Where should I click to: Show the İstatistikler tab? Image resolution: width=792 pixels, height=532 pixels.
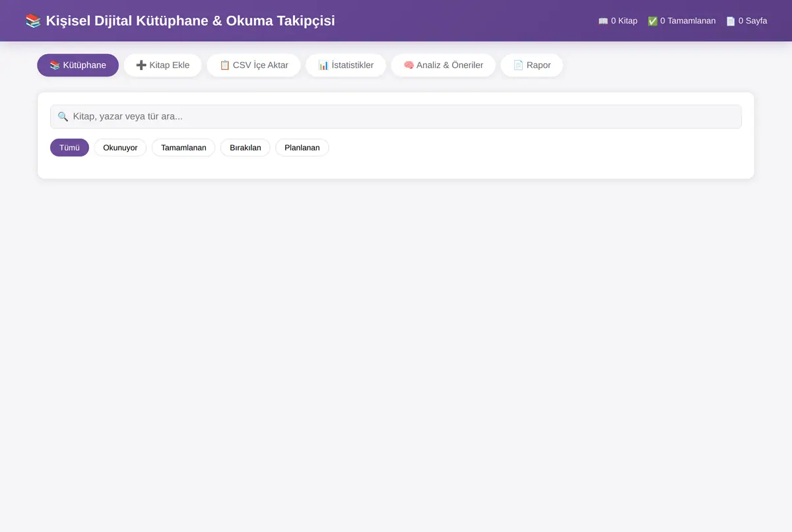(x=346, y=65)
